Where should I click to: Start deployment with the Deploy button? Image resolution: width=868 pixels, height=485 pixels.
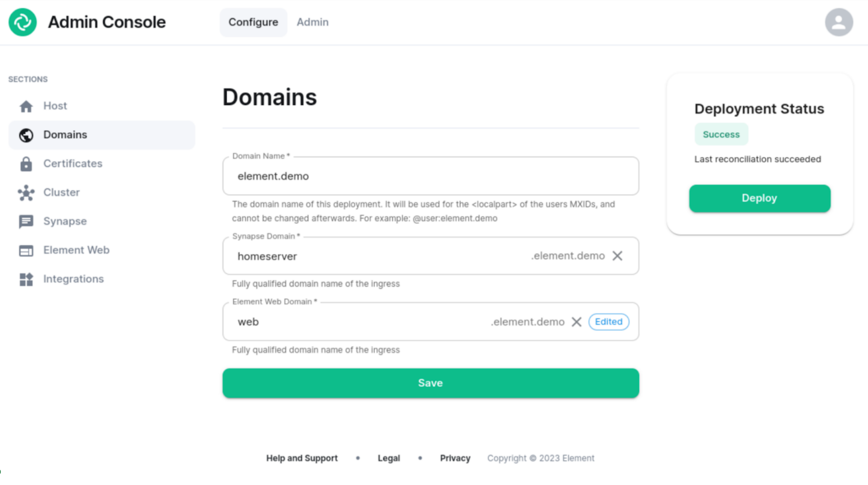(760, 198)
